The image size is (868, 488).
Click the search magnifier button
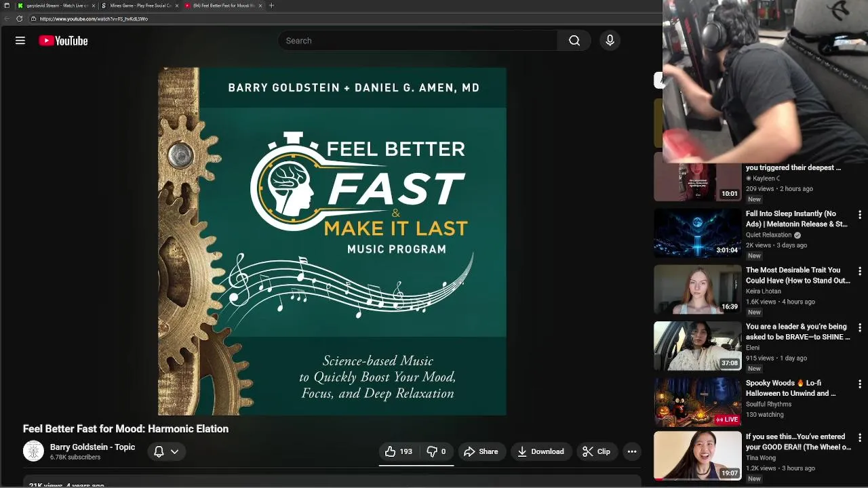pos(574,41)
